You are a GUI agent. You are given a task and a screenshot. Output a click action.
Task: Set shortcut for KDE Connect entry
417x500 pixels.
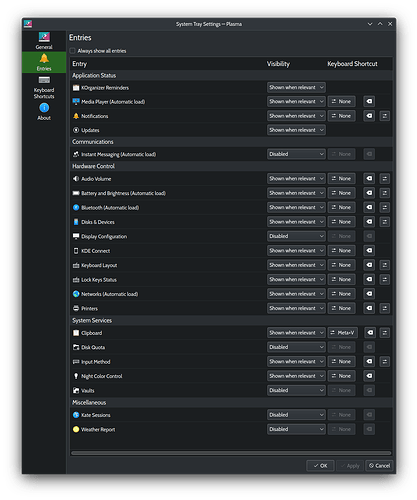341,251
